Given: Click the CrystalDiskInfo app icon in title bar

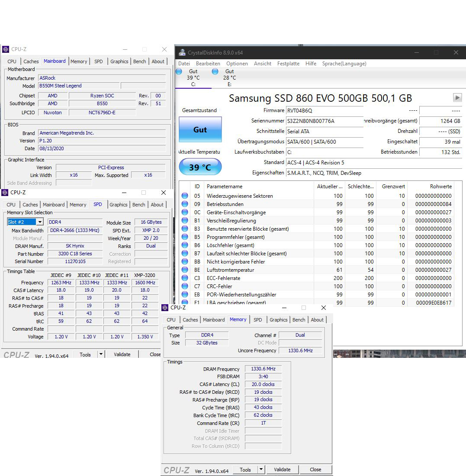Looking at the screenshot, I should [x=182, y=52].
